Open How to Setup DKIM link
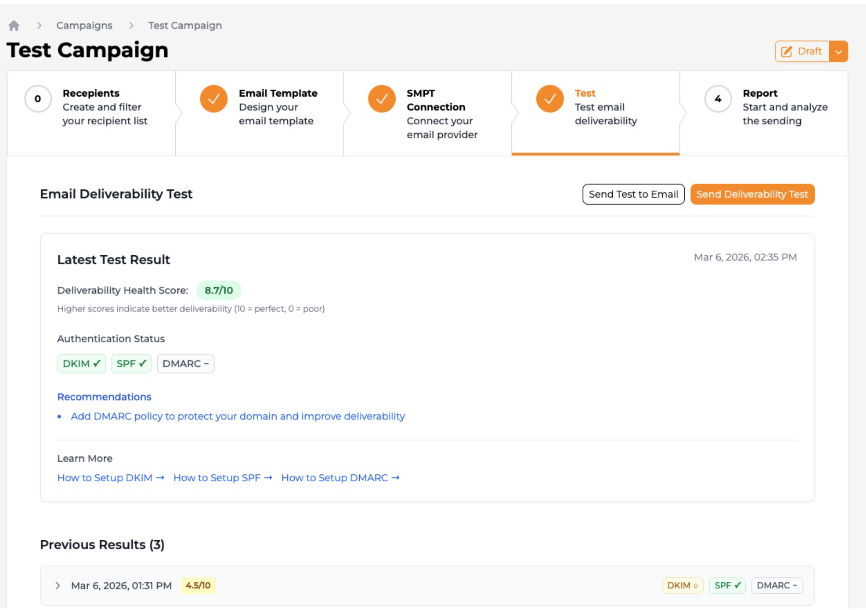Viewport: 866px width, 610px height. click(x=110, y=478)
